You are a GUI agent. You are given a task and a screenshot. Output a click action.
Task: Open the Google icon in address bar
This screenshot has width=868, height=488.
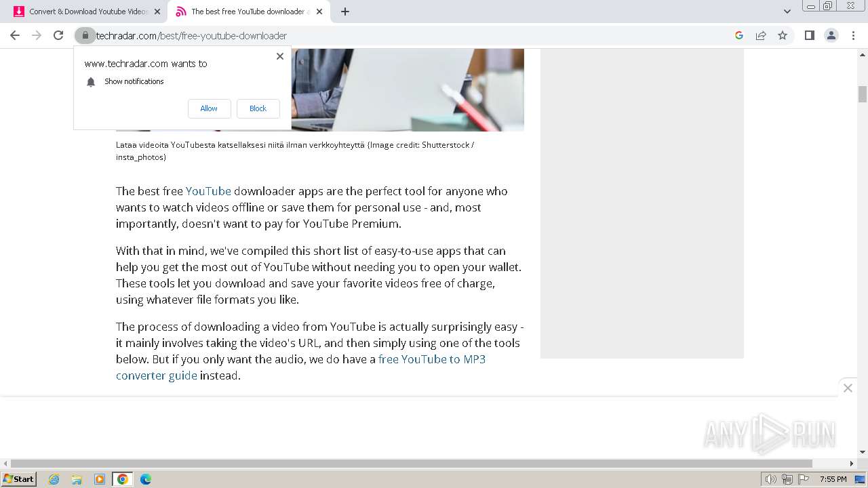[x=739, y=35]
